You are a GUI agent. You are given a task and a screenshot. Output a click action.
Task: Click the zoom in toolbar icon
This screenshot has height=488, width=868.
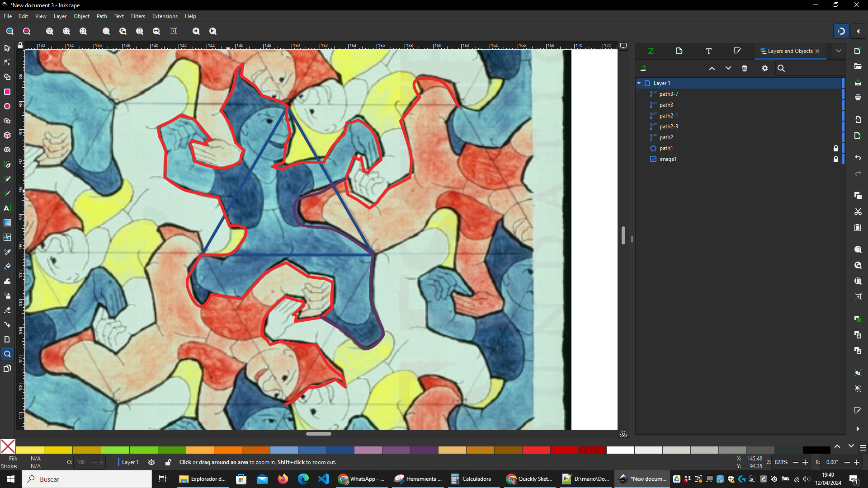pyautogui.click(x=10, y=31)
